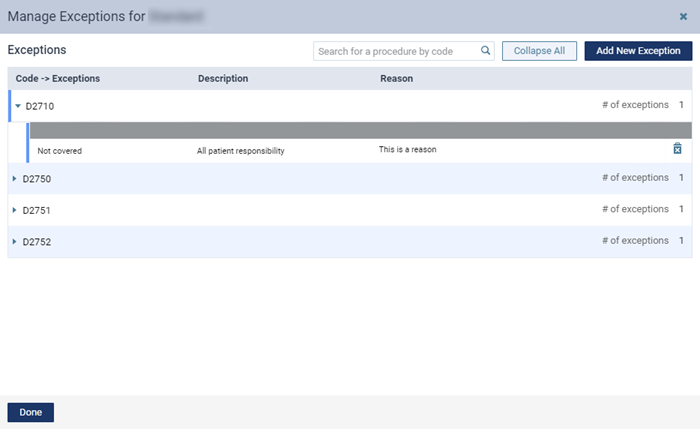Focus the procedure code search field
This screenshot has height=429, width=700.
coord(396,51)
